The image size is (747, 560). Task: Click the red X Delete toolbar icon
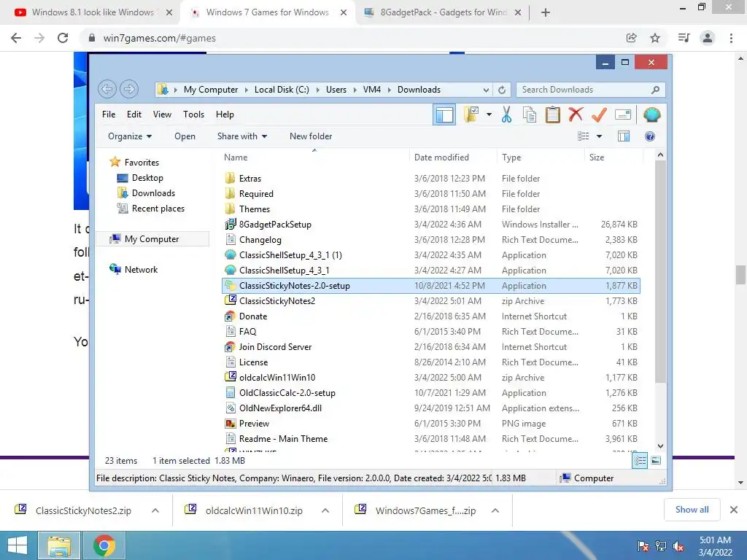point(576,114)
